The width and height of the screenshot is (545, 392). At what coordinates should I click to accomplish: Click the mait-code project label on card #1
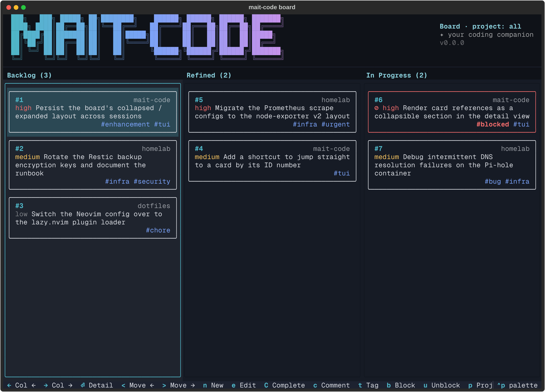tap(152, 100)
